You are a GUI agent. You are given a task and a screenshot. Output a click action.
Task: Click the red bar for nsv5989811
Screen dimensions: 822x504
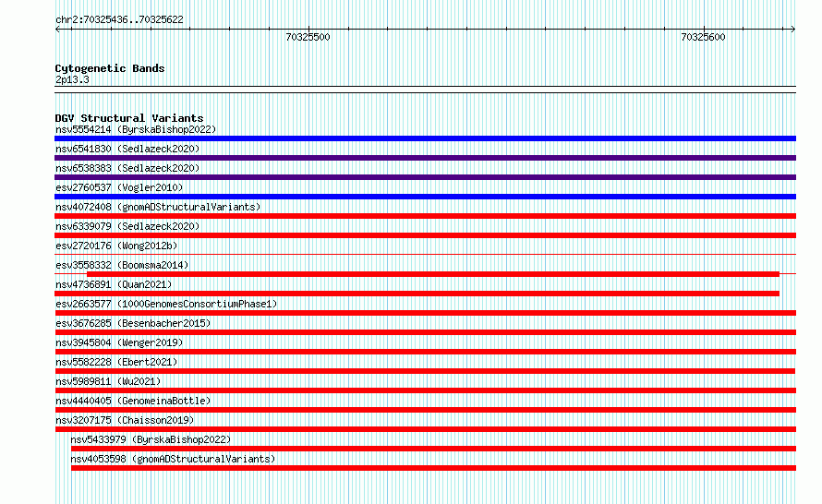click(x=425, y=390)
